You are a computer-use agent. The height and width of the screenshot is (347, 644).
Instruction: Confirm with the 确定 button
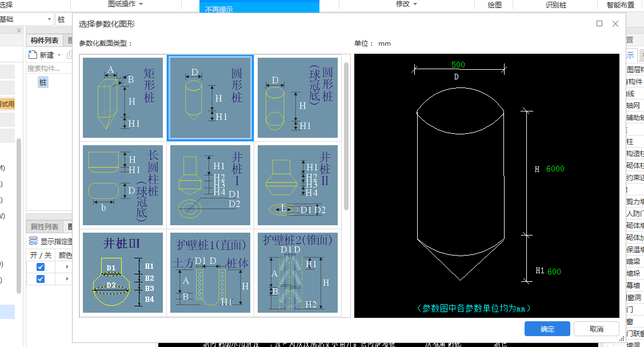pyautogui.click(x=547, y=329)
